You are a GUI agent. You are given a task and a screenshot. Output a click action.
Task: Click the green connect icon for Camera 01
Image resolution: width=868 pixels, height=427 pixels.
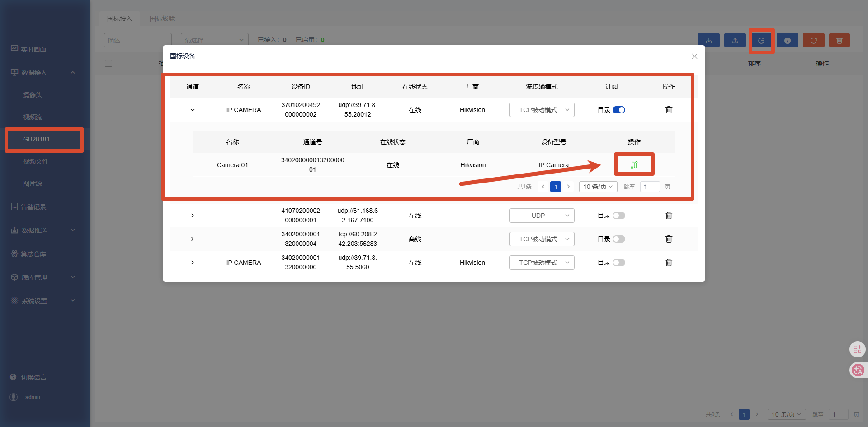tap(634, 165)
